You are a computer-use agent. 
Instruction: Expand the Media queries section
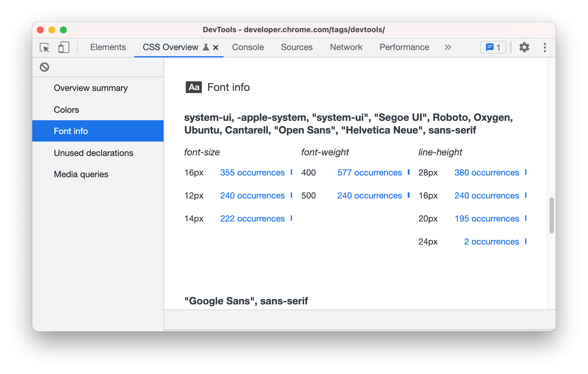[x=81, y=174]
